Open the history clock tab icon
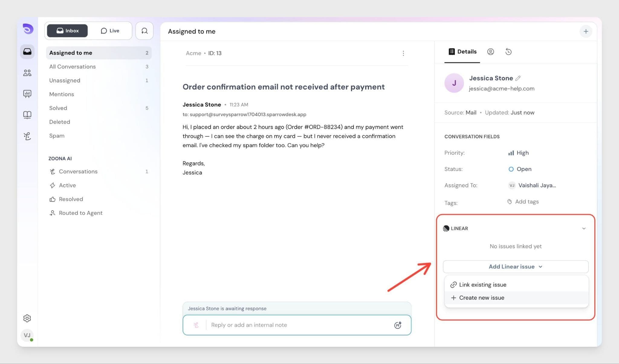 (x=508, y=52)
